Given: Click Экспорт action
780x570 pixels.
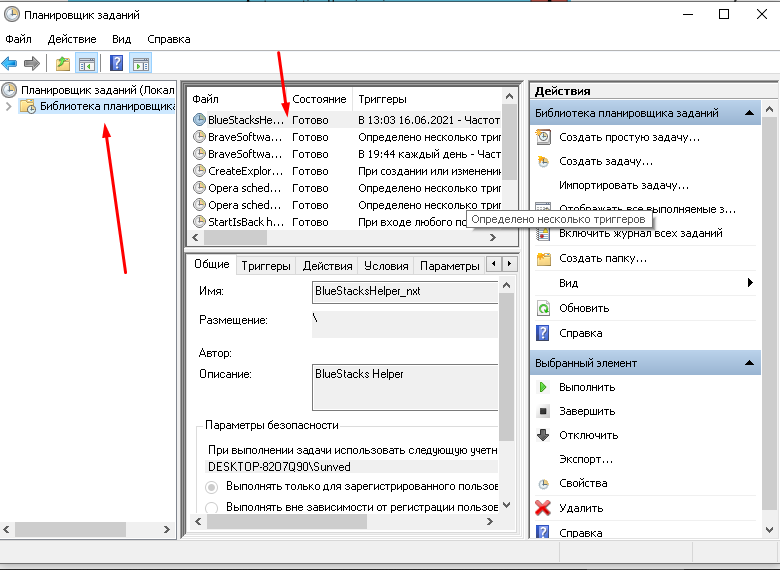Looking at the screenshot, I should pyautogui.click(x=586, y=459).
